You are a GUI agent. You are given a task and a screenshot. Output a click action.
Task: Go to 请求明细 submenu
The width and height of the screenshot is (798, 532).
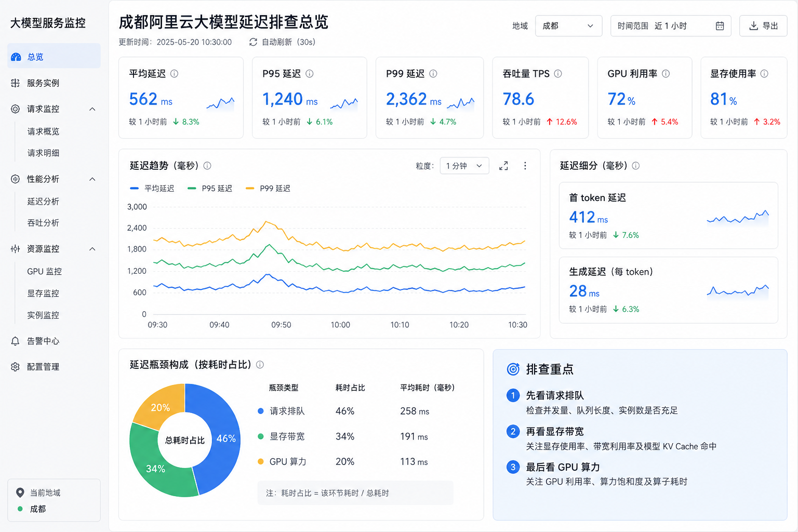pos(44,153)
